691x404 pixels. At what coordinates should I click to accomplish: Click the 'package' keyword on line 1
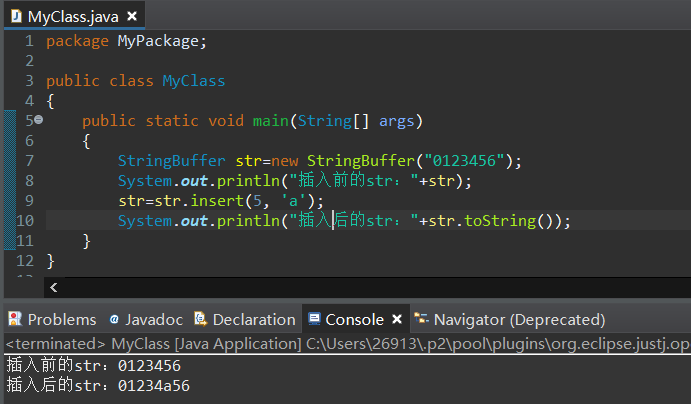pyautogui.click(x=77, y=41)
